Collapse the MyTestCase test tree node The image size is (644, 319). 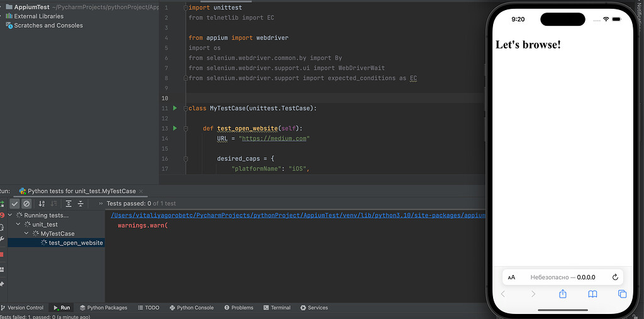(27, 233)
